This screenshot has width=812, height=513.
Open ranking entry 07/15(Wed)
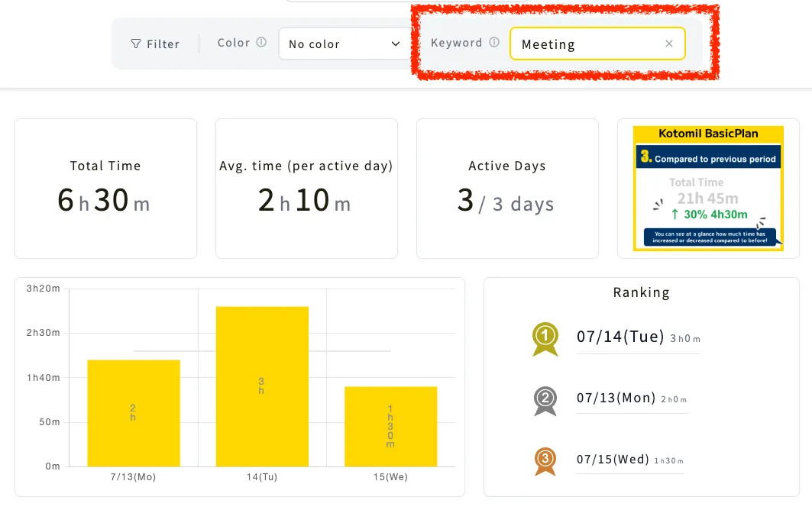pyautogui.click(x=630, y=460)
